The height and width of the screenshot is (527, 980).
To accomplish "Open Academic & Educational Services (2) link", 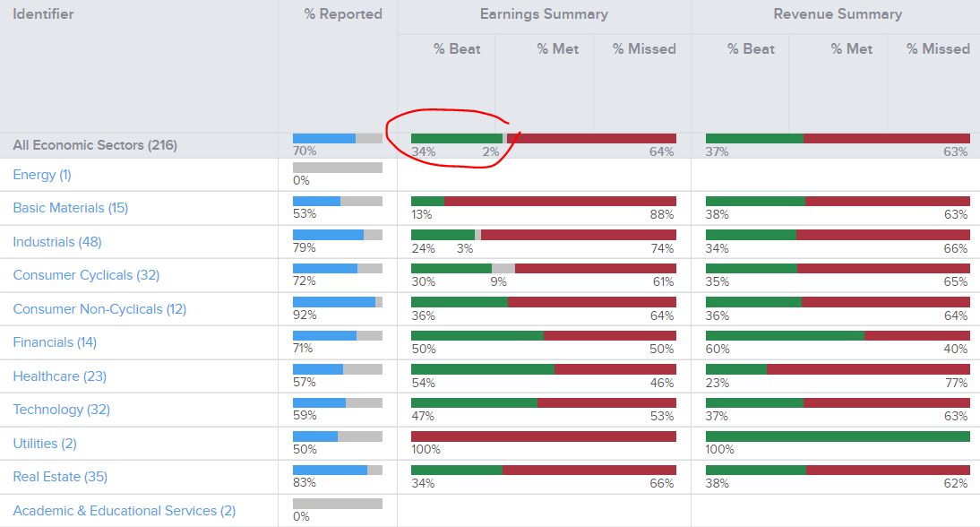I will 125,511.
